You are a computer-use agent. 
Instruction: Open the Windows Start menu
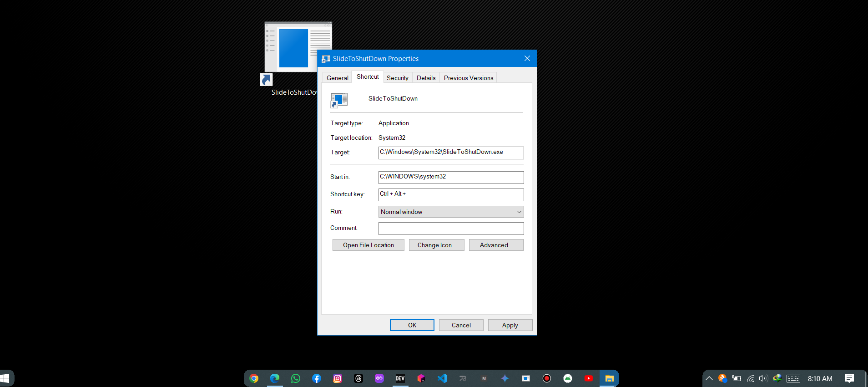(5, 378)
